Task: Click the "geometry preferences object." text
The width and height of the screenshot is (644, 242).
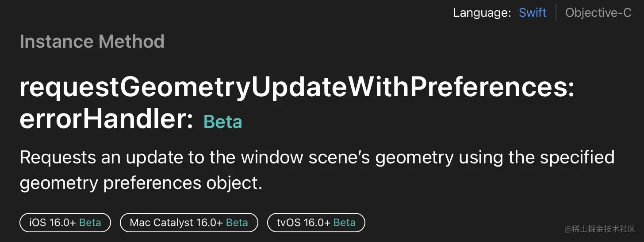Action: point(141,183)
